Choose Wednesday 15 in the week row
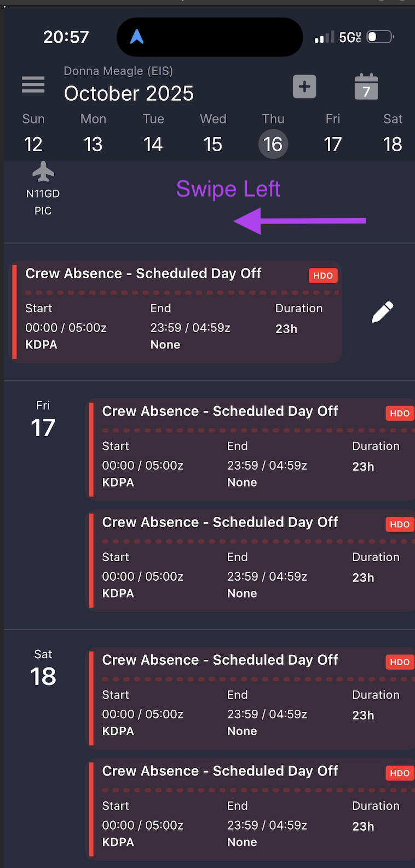Viewport: 415px width, 868px height. click(x=213, y=144)
